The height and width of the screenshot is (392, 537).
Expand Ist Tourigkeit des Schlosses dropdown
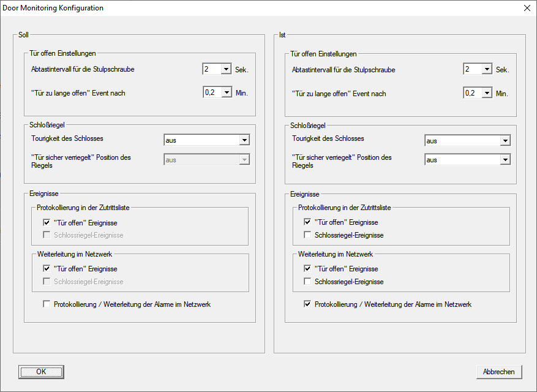(x=505, y=141)
